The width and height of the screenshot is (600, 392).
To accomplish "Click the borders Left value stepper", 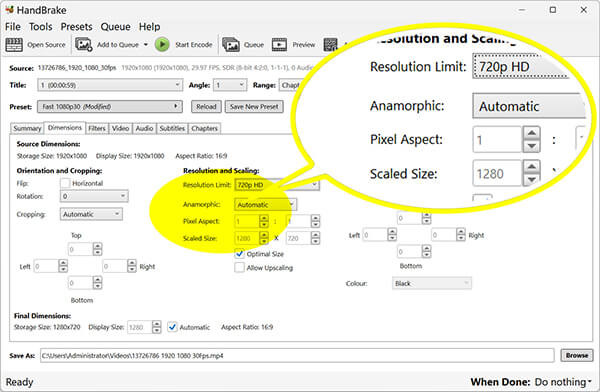I will 392,235.
